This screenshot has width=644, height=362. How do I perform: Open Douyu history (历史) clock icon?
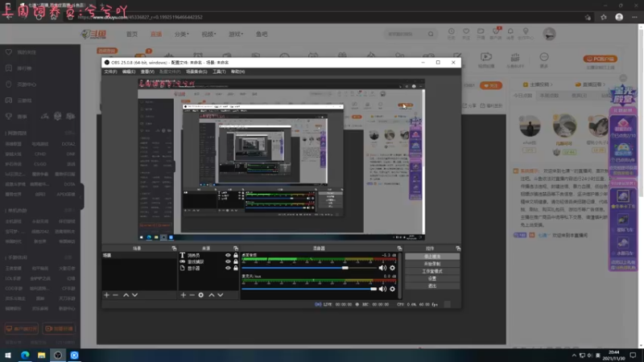(452, 31)
